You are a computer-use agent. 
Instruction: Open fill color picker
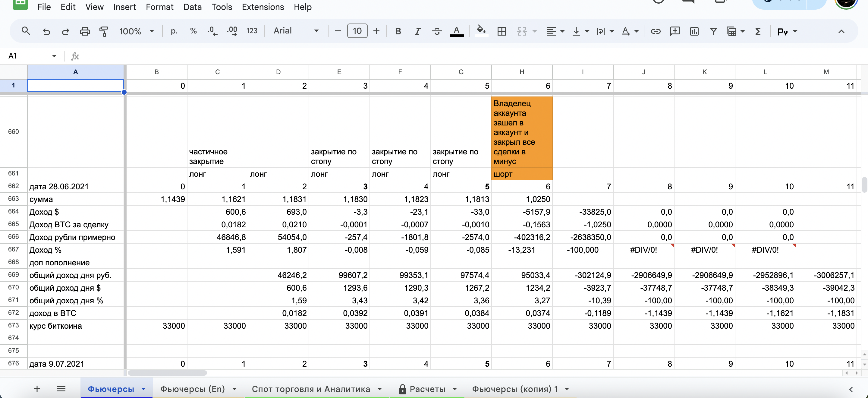pos(481,31)
